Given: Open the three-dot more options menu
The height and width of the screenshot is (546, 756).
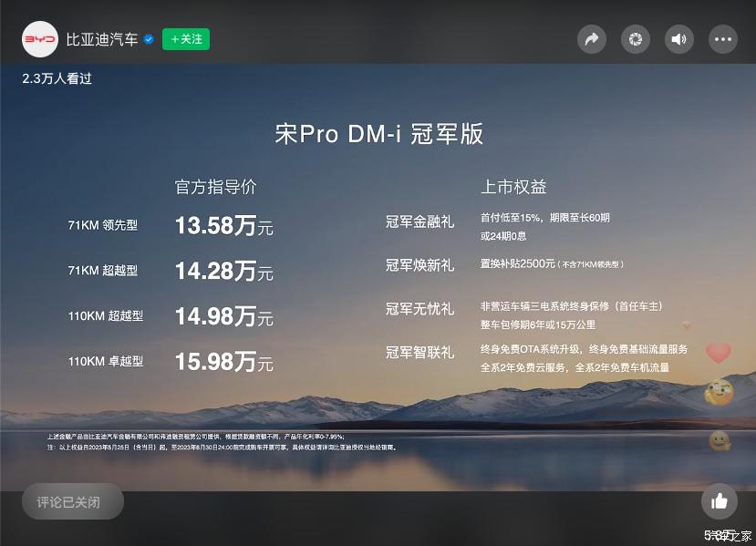Looking at the screenshot, I should pos(723,39).
